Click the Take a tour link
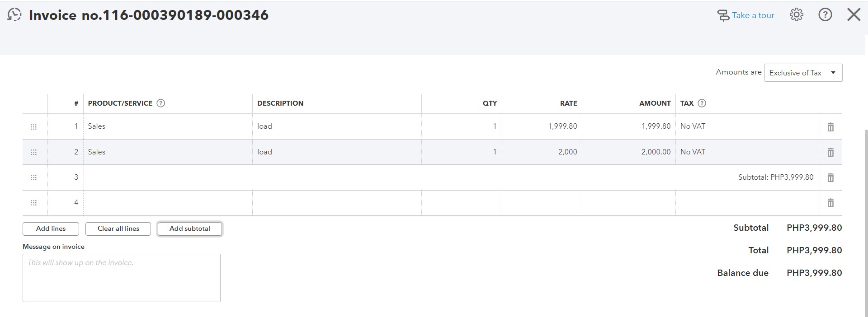This screenshot has height=317, width=868. 746,15
